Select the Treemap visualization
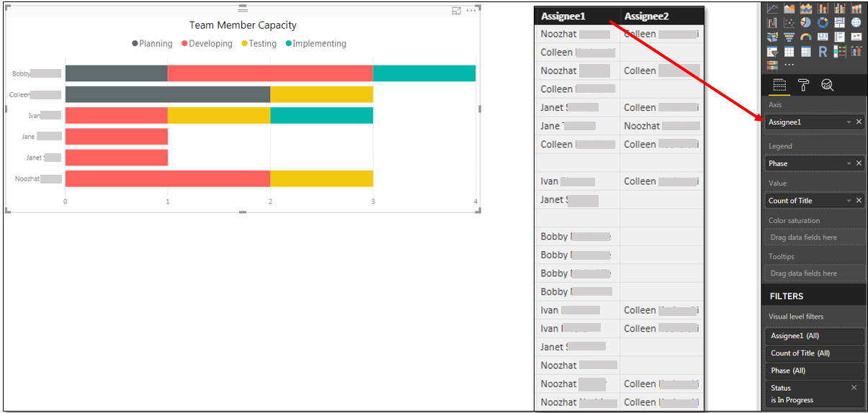The image size is (868, 413). [839, 22]
